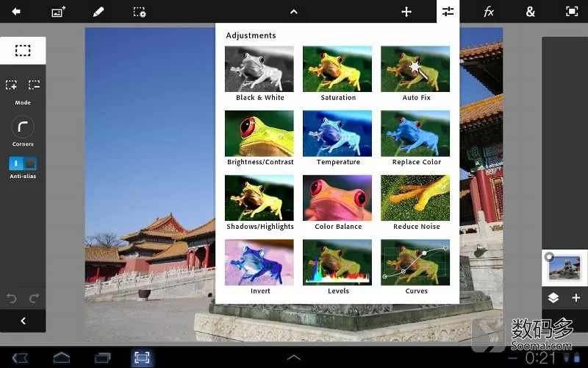
Task: Collapse the top toolbar with up chevron
Action: tap(294, 12)
